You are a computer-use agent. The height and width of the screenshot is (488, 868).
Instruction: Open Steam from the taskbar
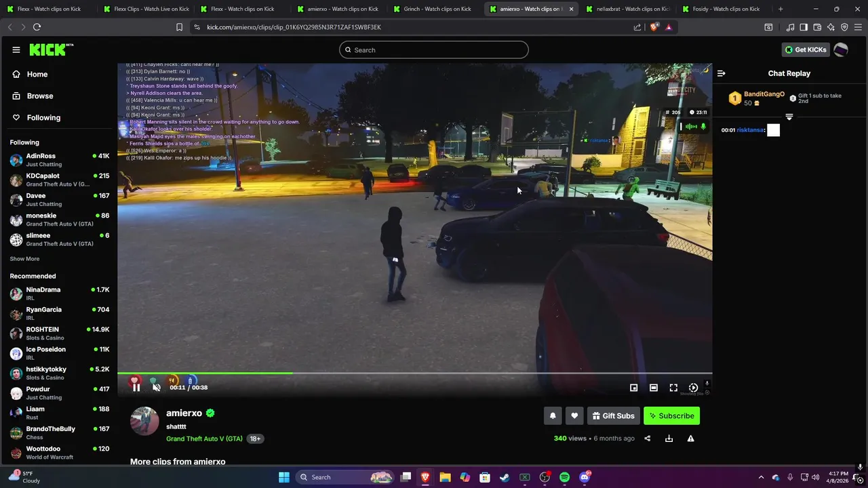[x=505, y=477]
